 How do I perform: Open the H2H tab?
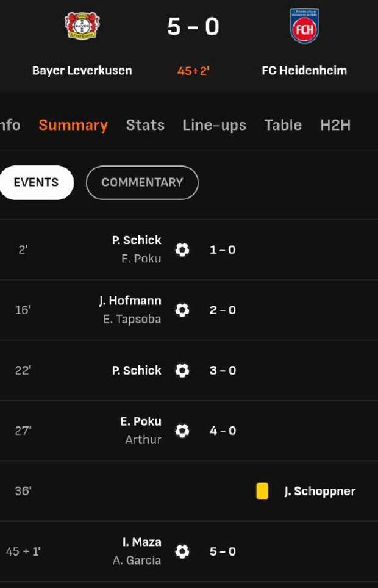(335, 125)
